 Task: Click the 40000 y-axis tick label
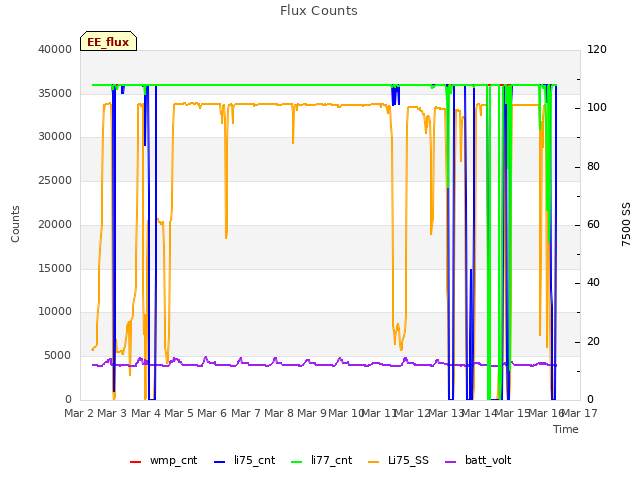55,49
